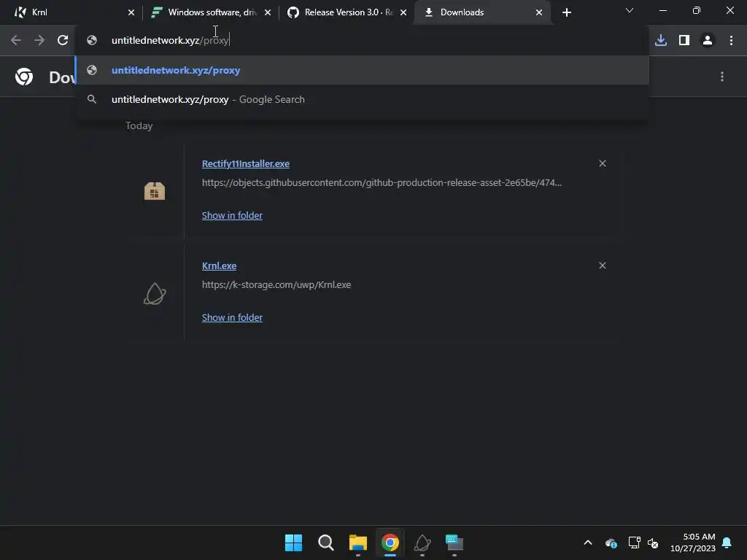This screenshot has height=560, width=747.
Task: Open the notifications bell icon
Action: pyautogui.click(x=727, y=542)
